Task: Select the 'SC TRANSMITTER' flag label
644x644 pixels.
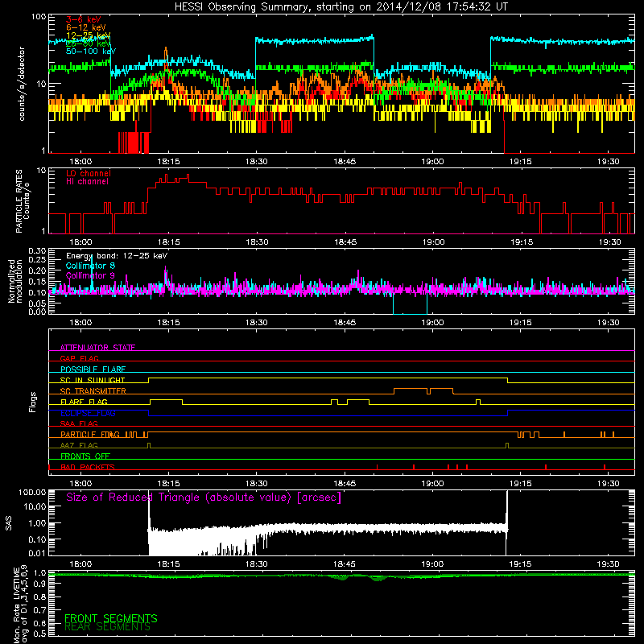Action: click(x=93, y=390)
